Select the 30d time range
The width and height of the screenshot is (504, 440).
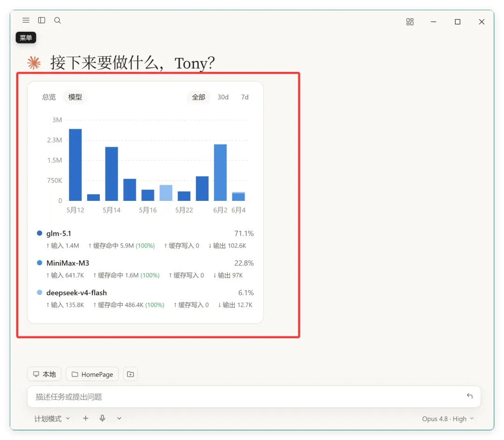[x=223, y=97]
